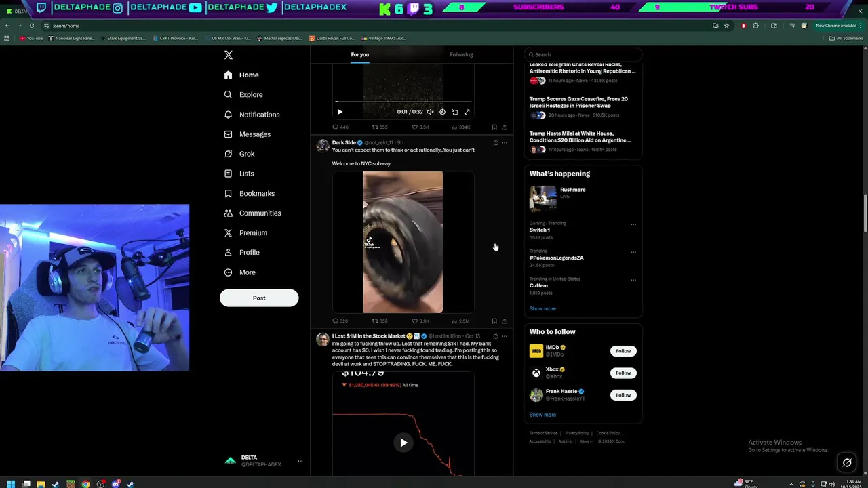The width and height of the screenshot is (868, 488).
Task: Toggle picture-in-picture on top video
Action: pos(454,112)
